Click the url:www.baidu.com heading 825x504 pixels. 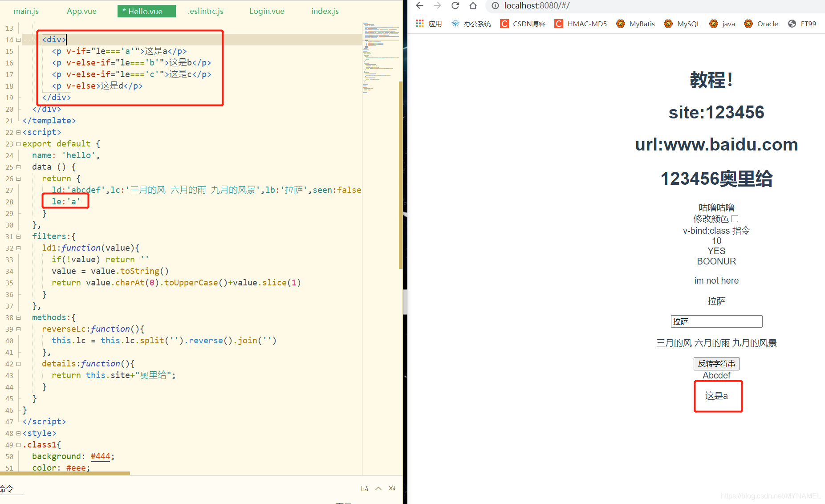716,144
